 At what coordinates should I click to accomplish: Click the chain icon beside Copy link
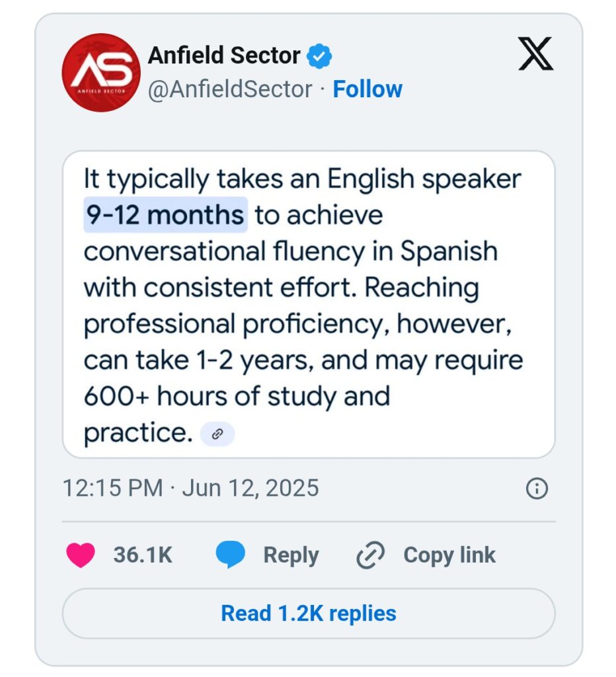click(x=369, y=555)
